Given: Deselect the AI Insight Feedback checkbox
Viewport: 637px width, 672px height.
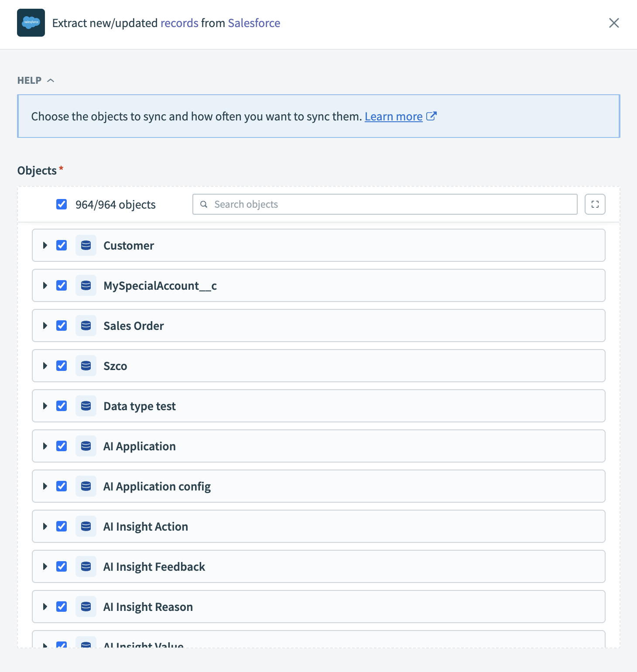Looking at the screenshot, I should (x=62, y=566).
